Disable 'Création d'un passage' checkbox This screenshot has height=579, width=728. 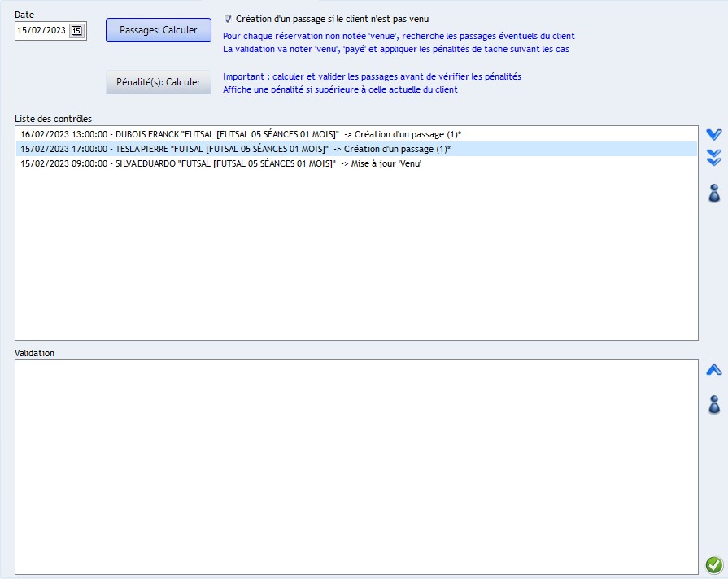coord(228,19)
